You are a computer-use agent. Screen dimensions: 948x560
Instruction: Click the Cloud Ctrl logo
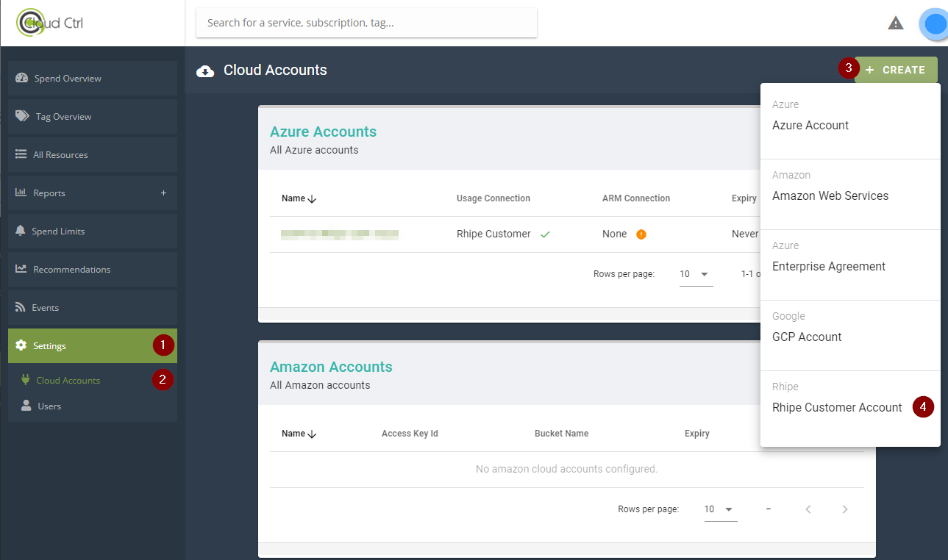point(50,23)
